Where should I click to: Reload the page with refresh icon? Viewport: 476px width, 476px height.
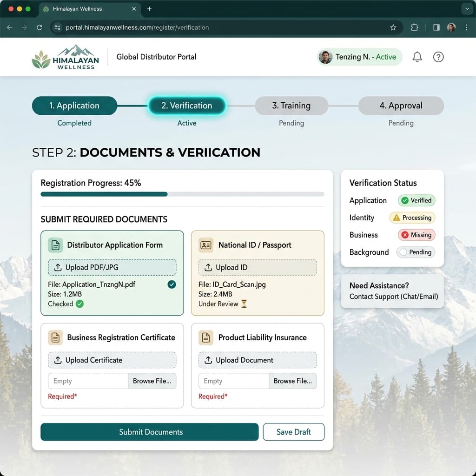tap(39, 27)
